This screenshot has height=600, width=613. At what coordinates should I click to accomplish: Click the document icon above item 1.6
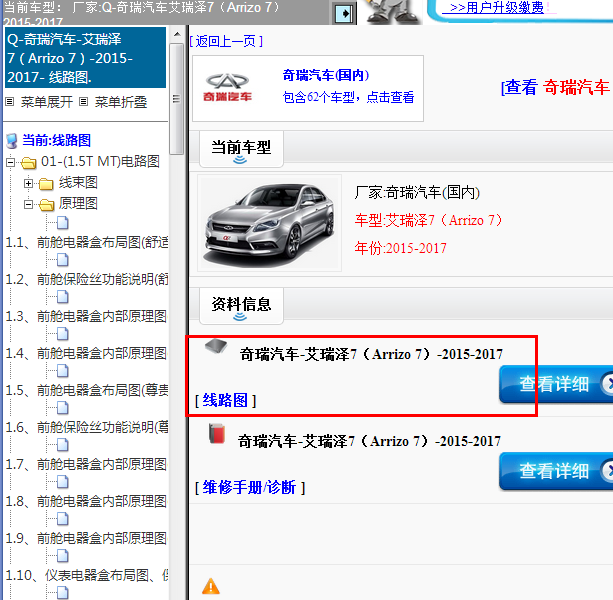pos(63,408)
